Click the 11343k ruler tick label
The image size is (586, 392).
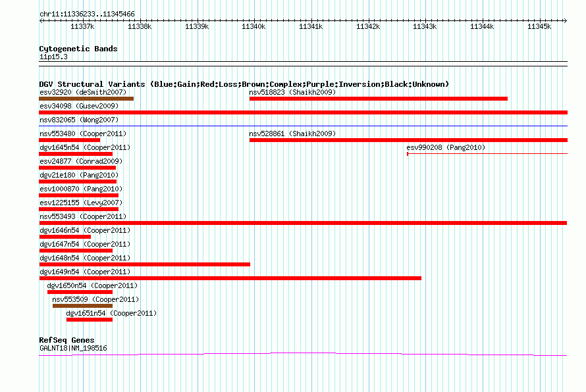click(425, 26)
